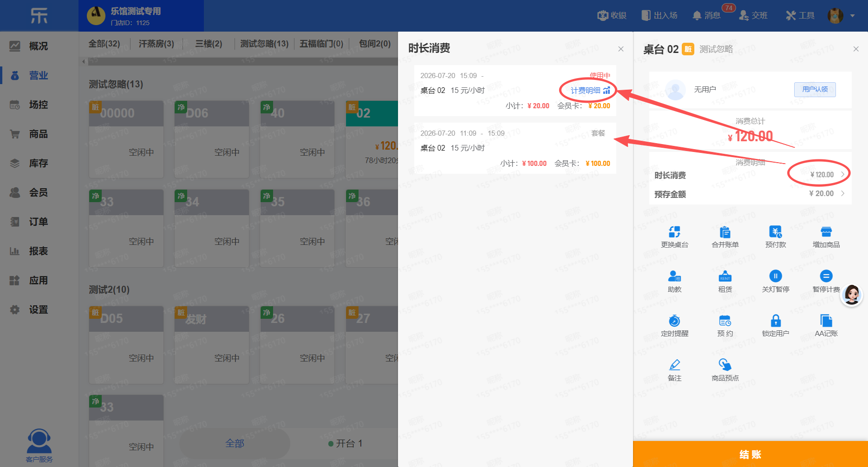Click the 无用户 avatar placeholder
The width and height of the screenshot is (868, 467).
(x=675, y=90)
